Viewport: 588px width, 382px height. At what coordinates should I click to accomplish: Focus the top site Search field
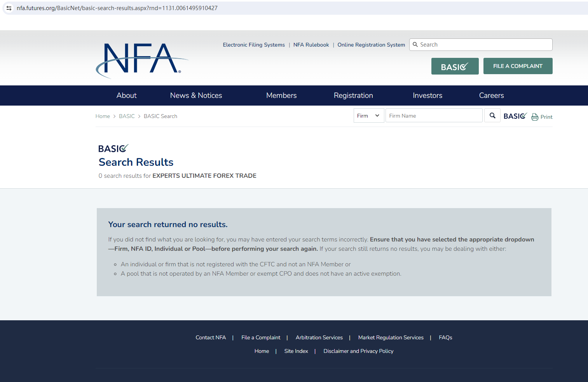481,45
